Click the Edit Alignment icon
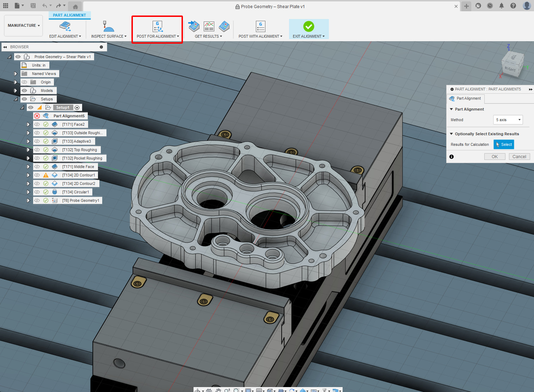The width and height of the screenshot is (534, 392). [65, 26]
